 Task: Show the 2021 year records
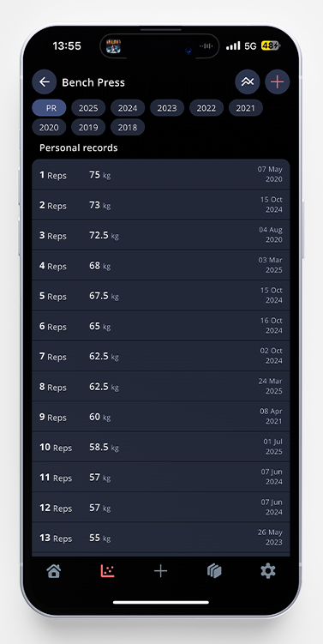click(x=245, y=108)
